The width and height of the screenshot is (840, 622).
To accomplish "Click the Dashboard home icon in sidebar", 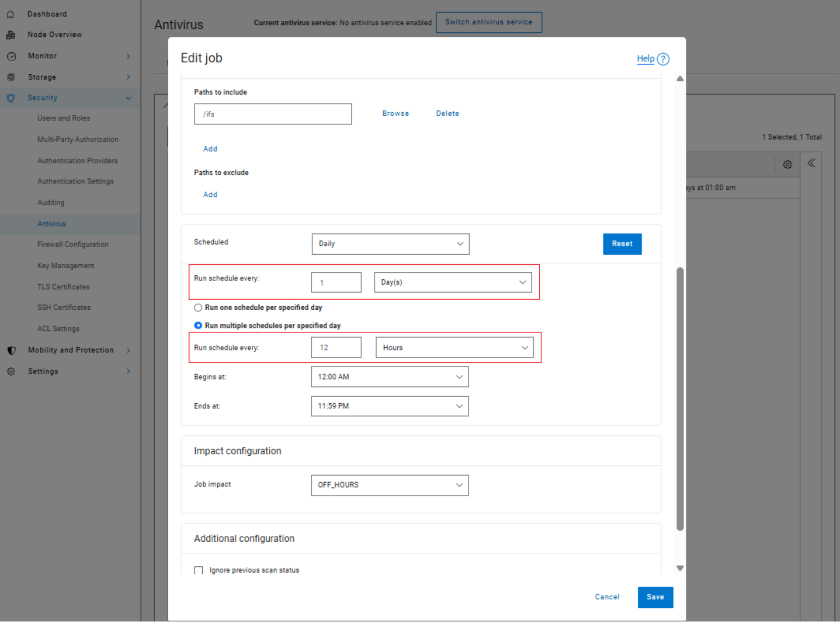I will (x=11, y=14).
